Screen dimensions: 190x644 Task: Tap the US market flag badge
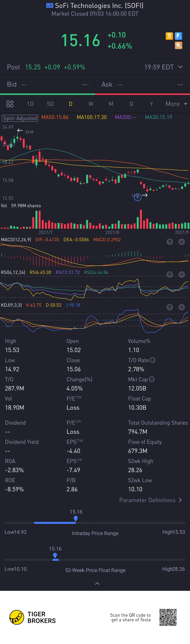(x=50, y=5)
